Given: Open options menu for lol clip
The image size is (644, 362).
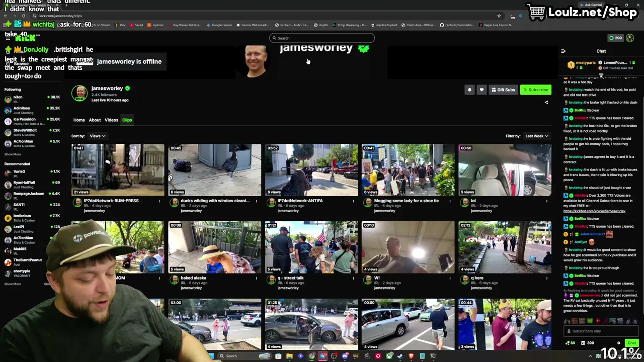Looking at the screenshot, I should tap(547, 201).
